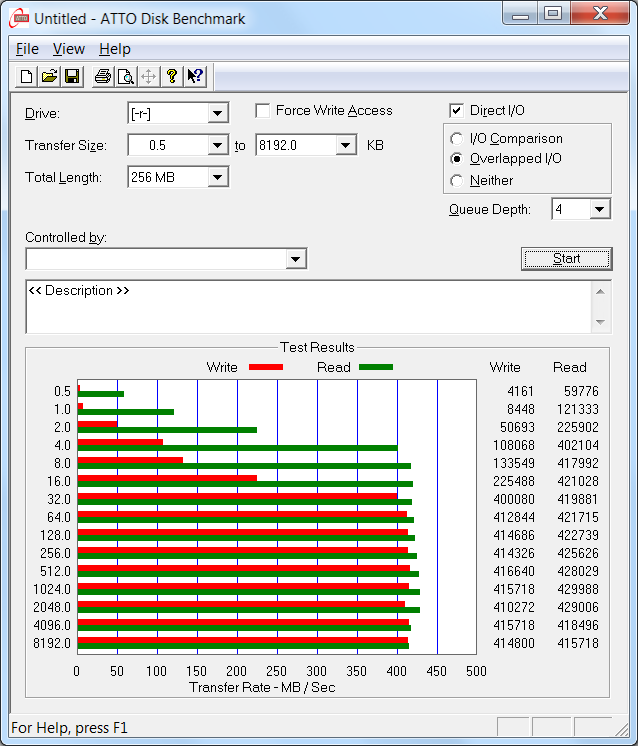This screenshot has width=638, height=746.
Task: Click the 32.0 transfer size row label
Action: coord(59,500)
